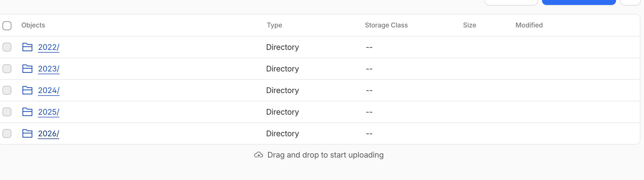Open the 2023/ directory link
Screen dimensions: 644x180
click(x=48, y=69)
